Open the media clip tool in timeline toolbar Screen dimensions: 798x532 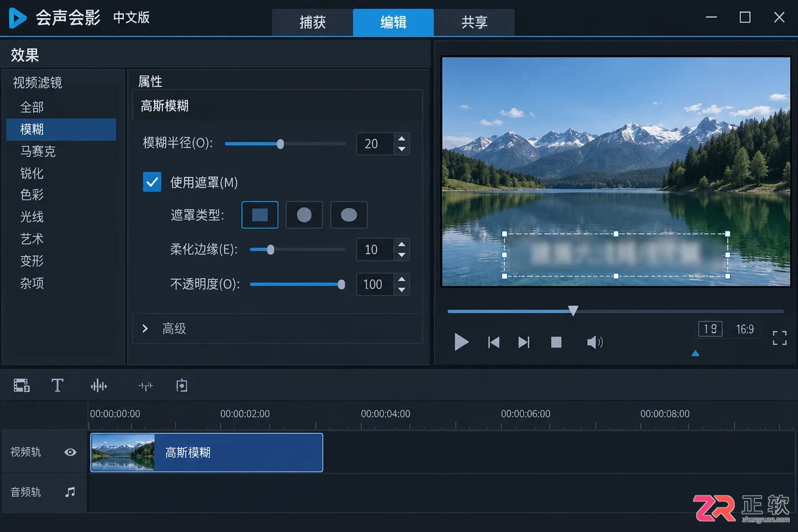pyautogui.click(x=22, y=385)
